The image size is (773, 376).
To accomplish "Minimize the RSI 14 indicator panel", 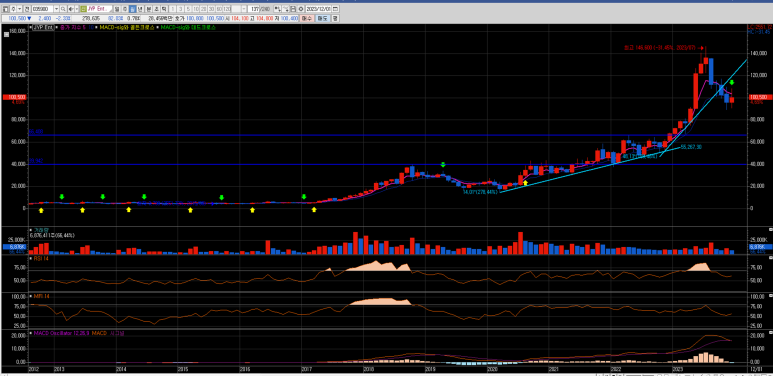I will pyautogui.click(x=771, y=257).
